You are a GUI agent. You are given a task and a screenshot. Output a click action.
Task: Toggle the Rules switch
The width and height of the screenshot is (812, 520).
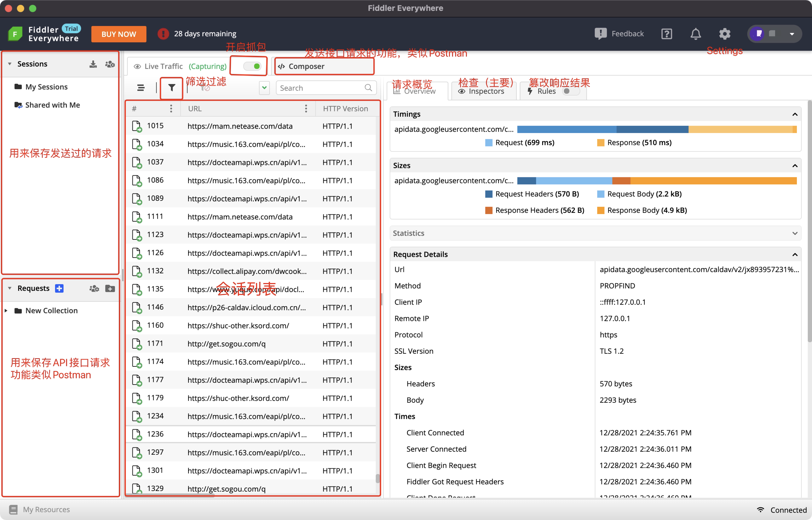570,91
